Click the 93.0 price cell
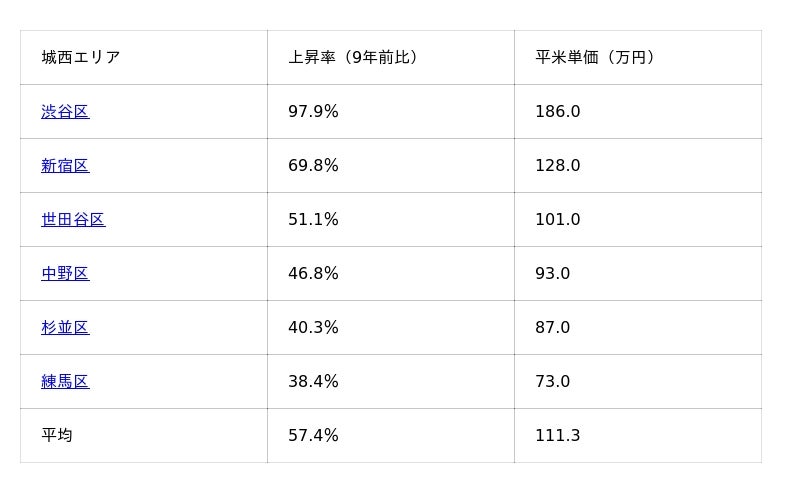Image resolution: width=800 pixels, height=493 pixels. click(552, 274)
